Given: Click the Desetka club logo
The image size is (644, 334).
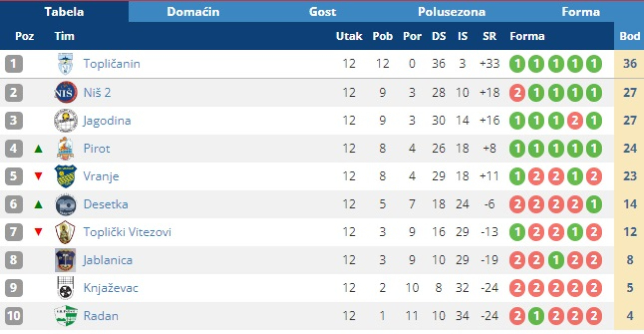Looking at the screenshot, I should 65,205.
